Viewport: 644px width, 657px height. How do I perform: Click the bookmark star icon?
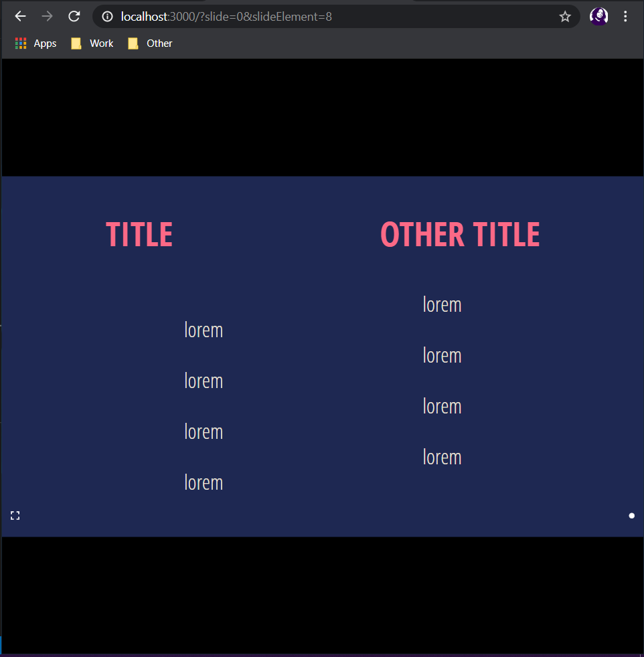(x=564, y=16)
